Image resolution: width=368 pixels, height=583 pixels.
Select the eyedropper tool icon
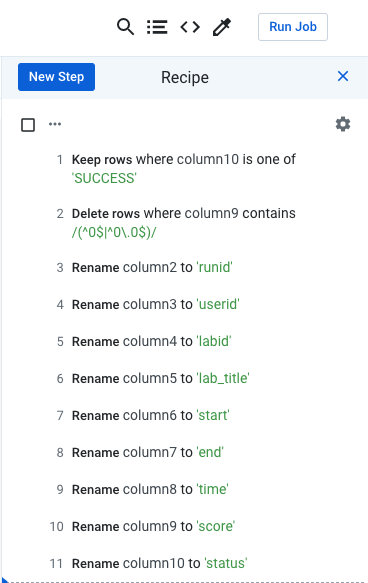222,27
